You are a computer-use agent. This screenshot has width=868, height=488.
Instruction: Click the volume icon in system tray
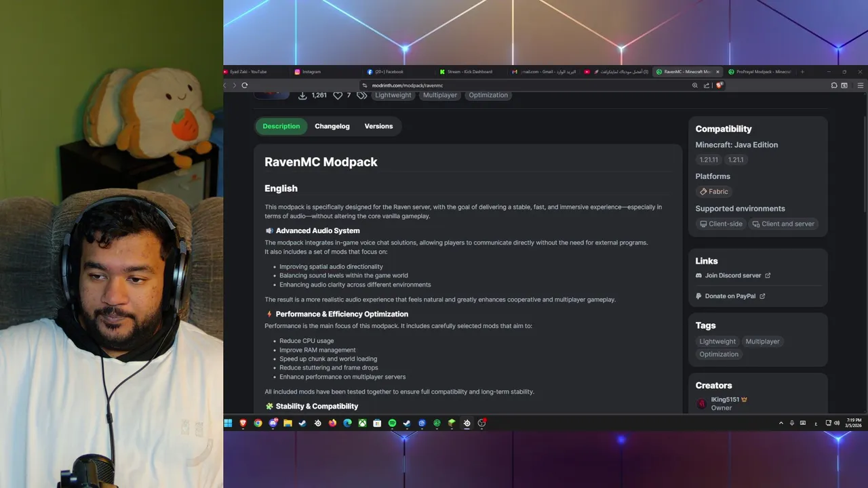click(837, 423)
